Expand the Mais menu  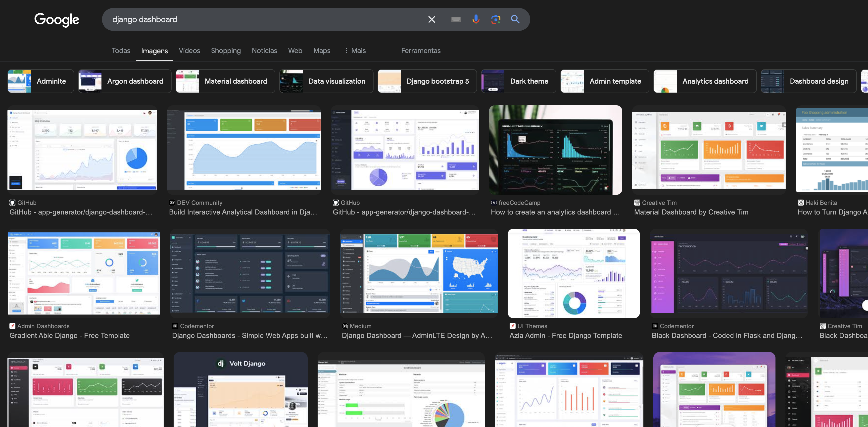coord(355,51)
